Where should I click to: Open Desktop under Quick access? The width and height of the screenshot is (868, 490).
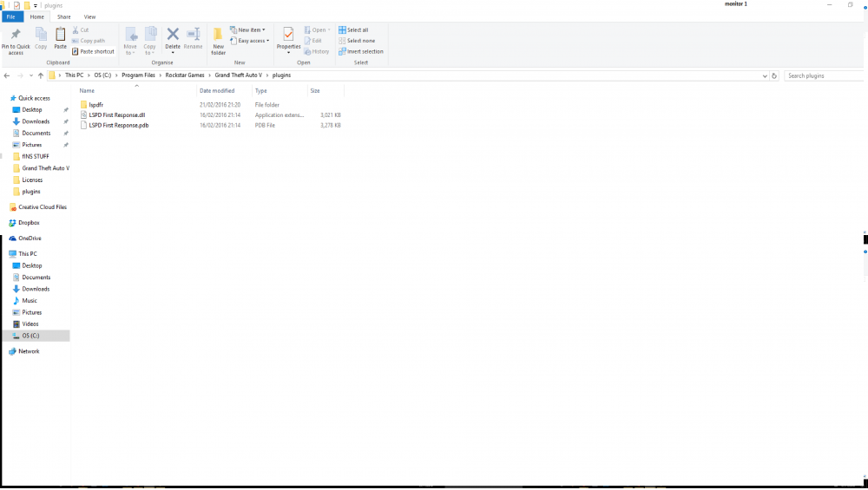click(x=31, y=109)
